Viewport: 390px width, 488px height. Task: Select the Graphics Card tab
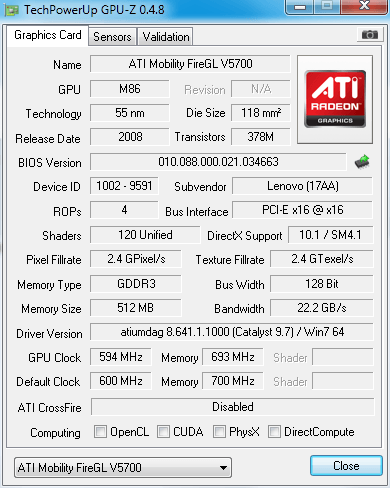[48, 35]
